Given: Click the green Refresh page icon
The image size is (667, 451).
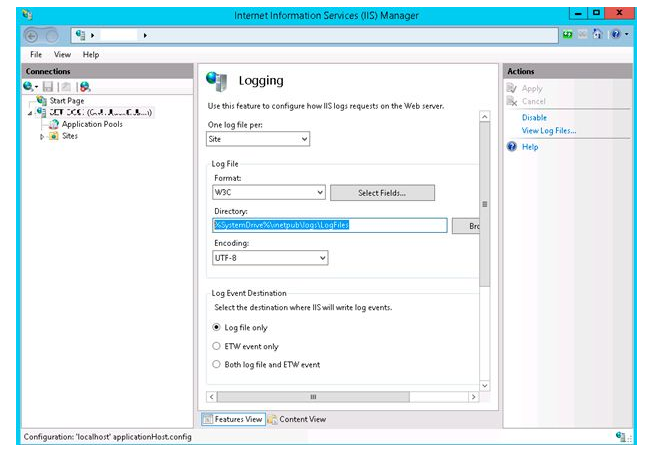Looking at the screenshot, I should click(567, 34).
